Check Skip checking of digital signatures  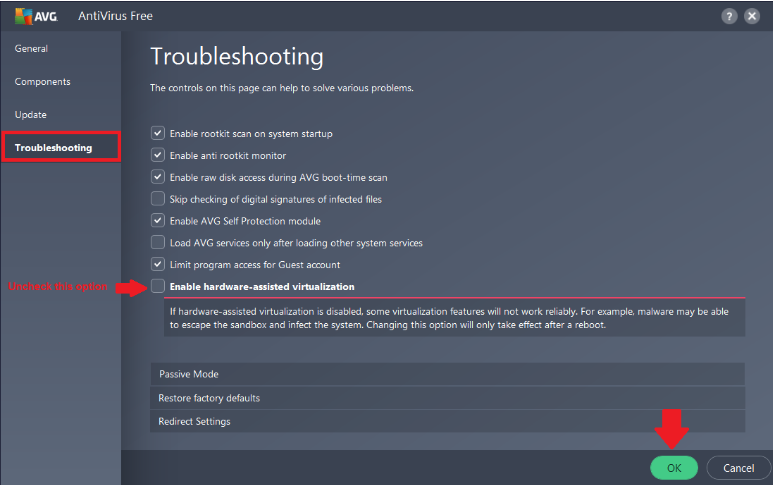[x=158, y=199]
